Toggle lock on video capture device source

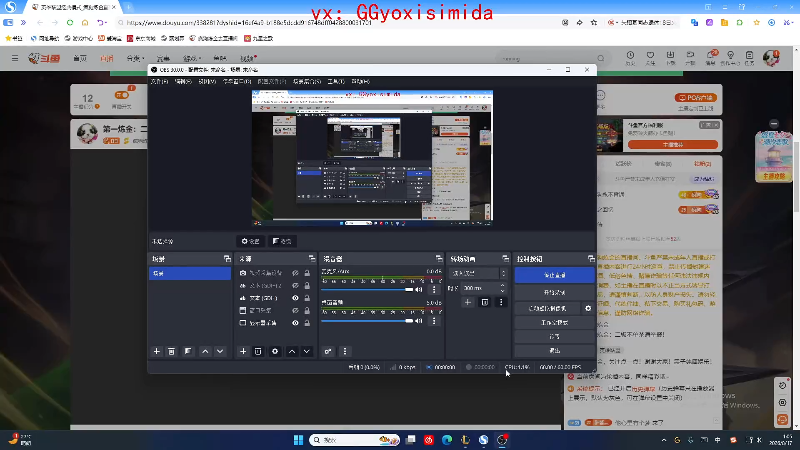pyautogui.click(x=307, y=273)
